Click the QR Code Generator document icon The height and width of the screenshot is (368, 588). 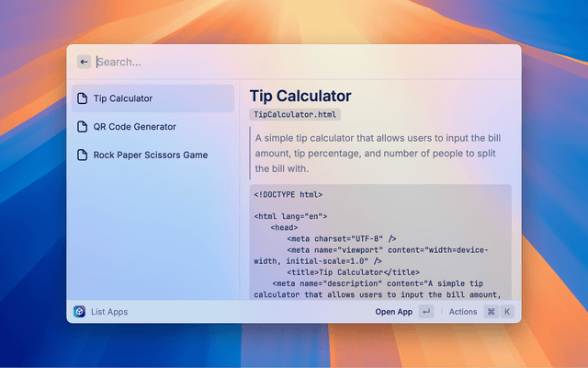(x=83, y=127)
